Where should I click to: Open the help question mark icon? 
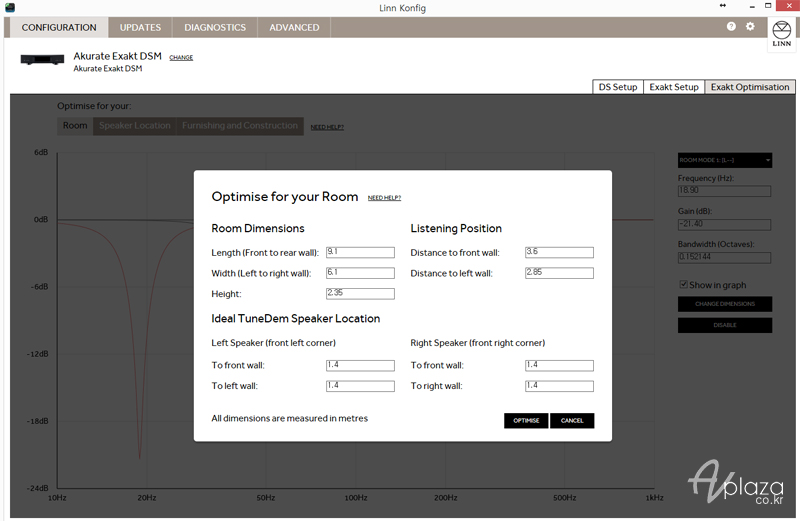(731, 27)
